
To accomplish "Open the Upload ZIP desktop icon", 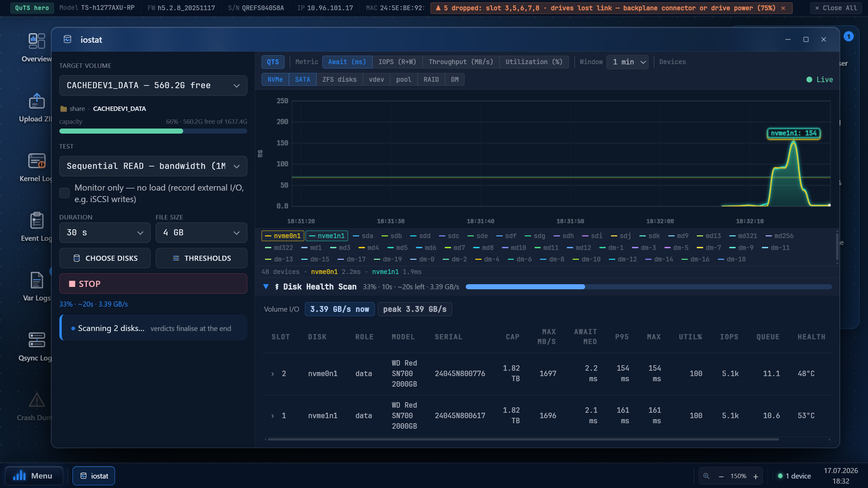I will click(x=37, y=108).
